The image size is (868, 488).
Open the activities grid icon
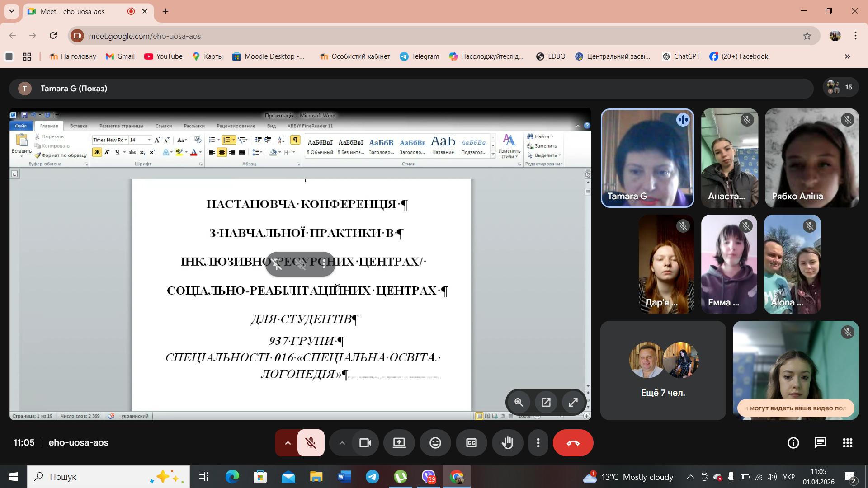(847, 443)
